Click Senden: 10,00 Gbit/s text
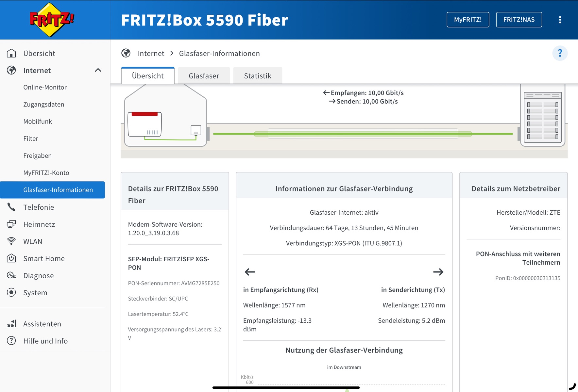This screenshot has height=392, width=578. pyautogui.click(x=364, y=101)
